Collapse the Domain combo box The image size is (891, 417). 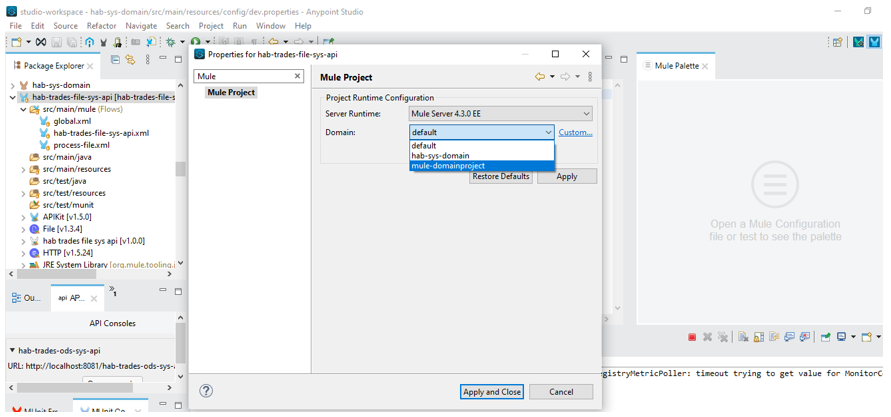coord(548,132)
